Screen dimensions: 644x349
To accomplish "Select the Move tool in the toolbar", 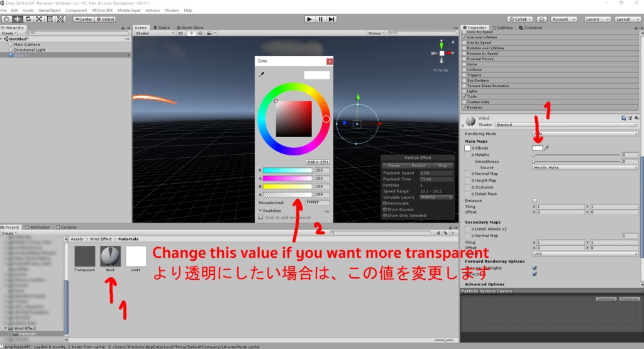I will pyautogui.click(x=17, y=19).
